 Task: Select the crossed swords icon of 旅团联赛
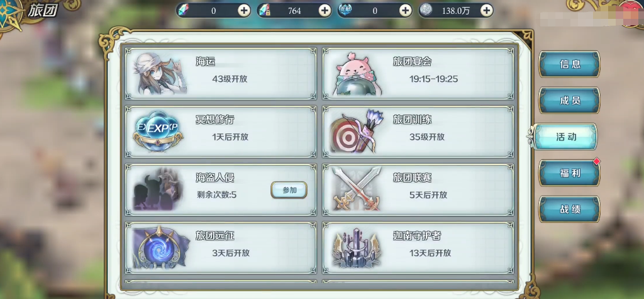pyautogui.click(x=357, y=189)
